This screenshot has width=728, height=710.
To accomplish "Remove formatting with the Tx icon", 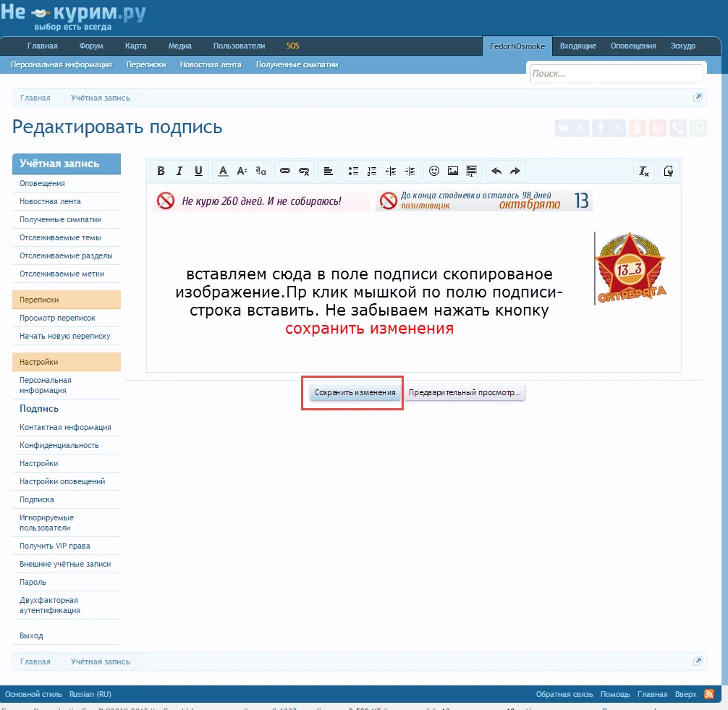I will 643,171.
